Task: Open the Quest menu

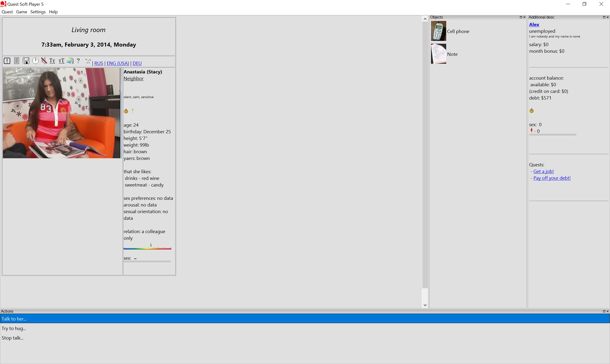Action: point(7,12)
